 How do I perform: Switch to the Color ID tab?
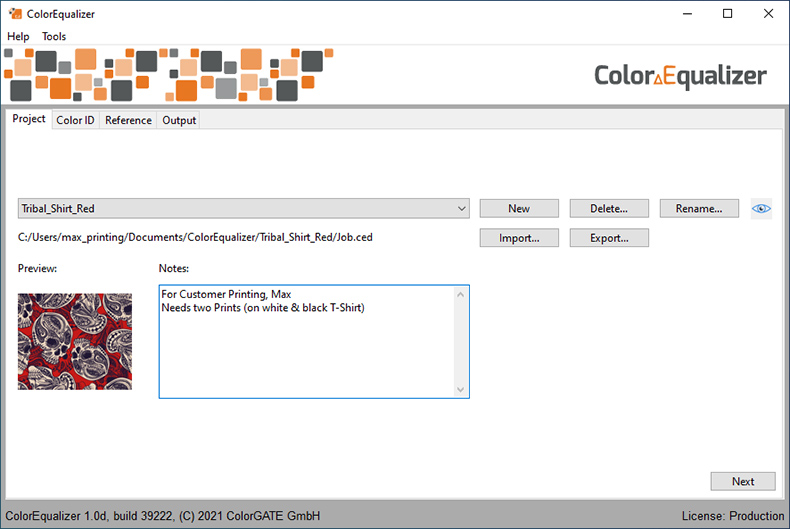click(75, 120)
